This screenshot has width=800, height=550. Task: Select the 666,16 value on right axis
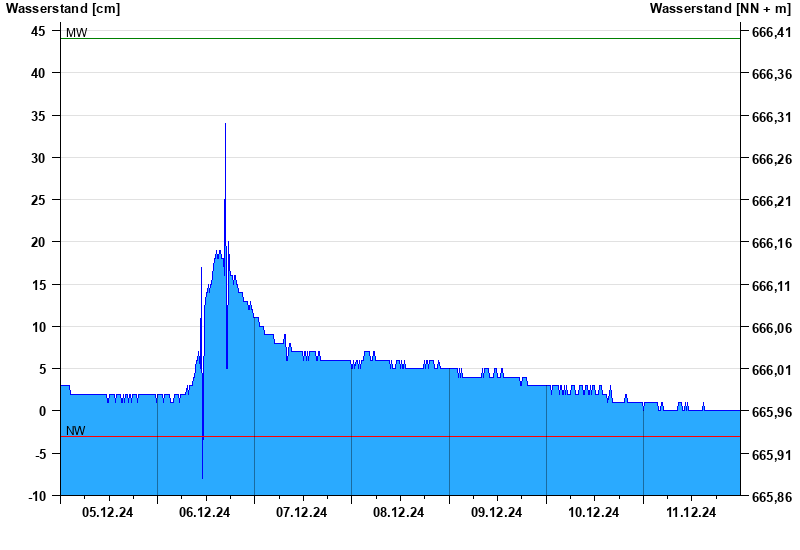771,243
